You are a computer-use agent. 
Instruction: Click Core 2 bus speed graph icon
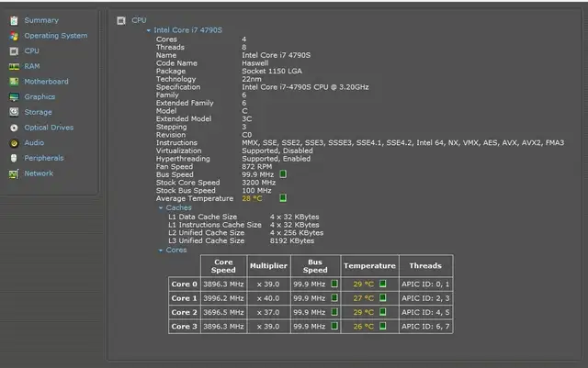click(x=334, y=312)
